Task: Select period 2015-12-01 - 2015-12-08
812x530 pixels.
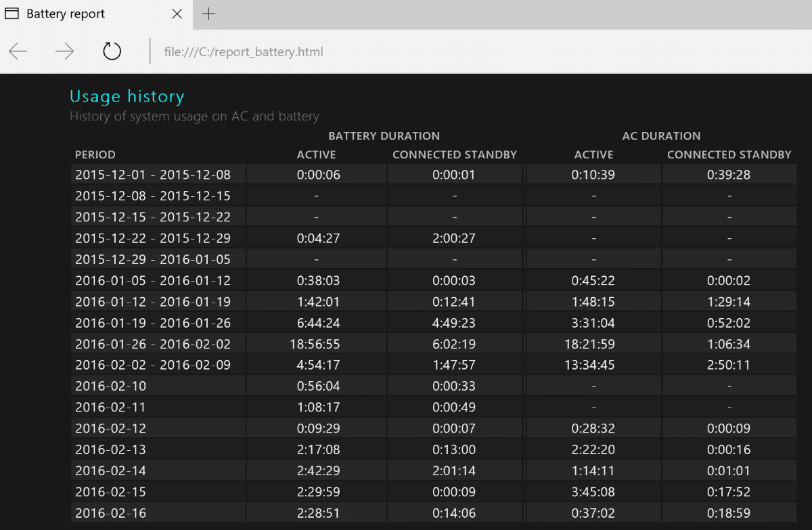Action: pos(153,175)
